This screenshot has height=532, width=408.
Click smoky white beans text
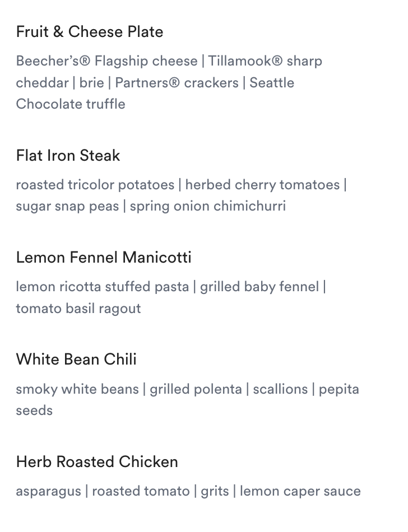[77, 389]
